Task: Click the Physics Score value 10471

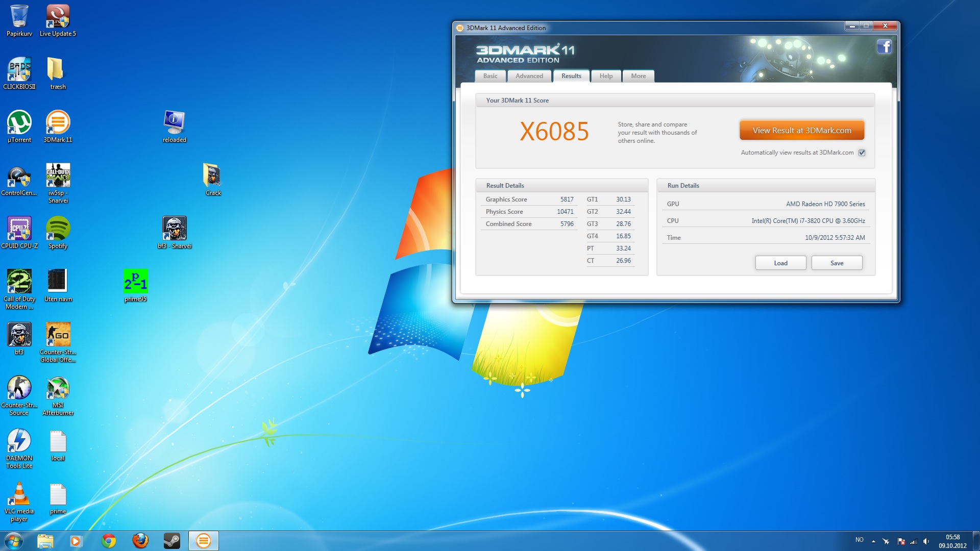Action: (565, 212)
